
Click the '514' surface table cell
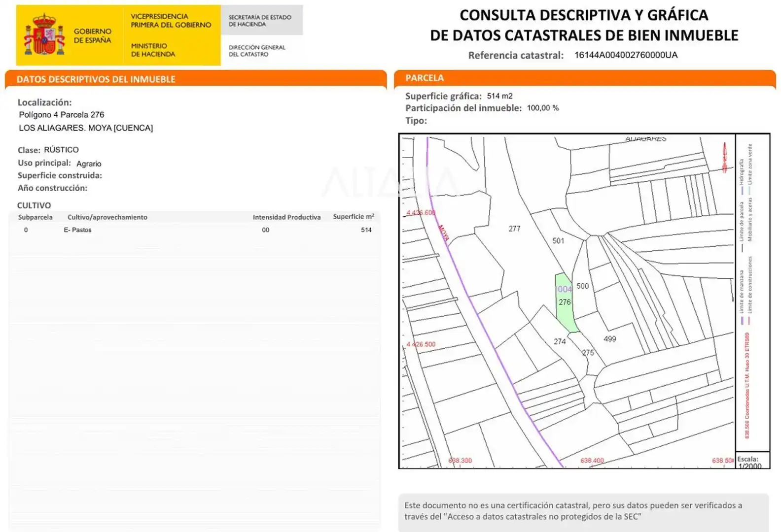coord(366,230)
